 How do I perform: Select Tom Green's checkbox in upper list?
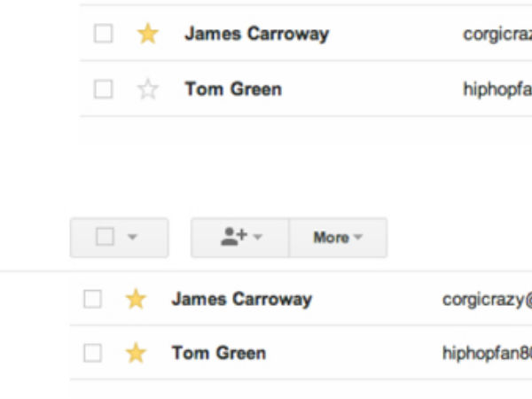pyautogui.click(x=104, y=89)
